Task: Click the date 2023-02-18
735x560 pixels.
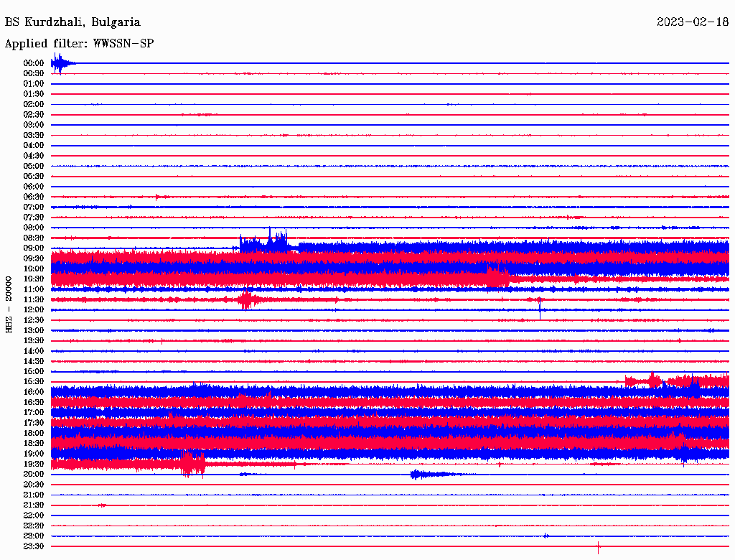Action: (x=693, y=22)
